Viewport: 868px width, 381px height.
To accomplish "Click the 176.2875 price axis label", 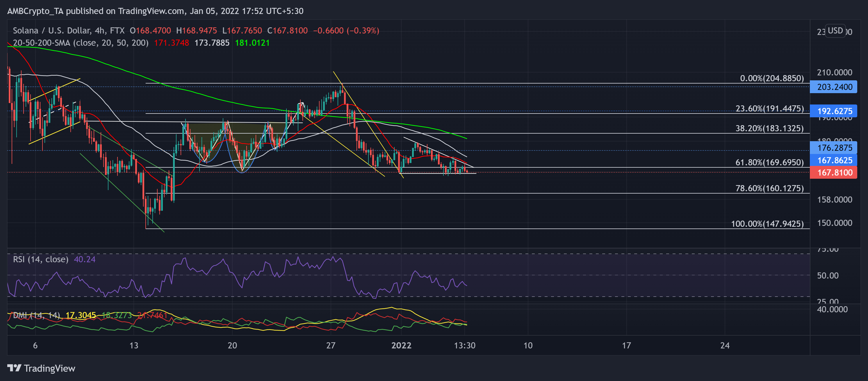I will tap(834, 148).
